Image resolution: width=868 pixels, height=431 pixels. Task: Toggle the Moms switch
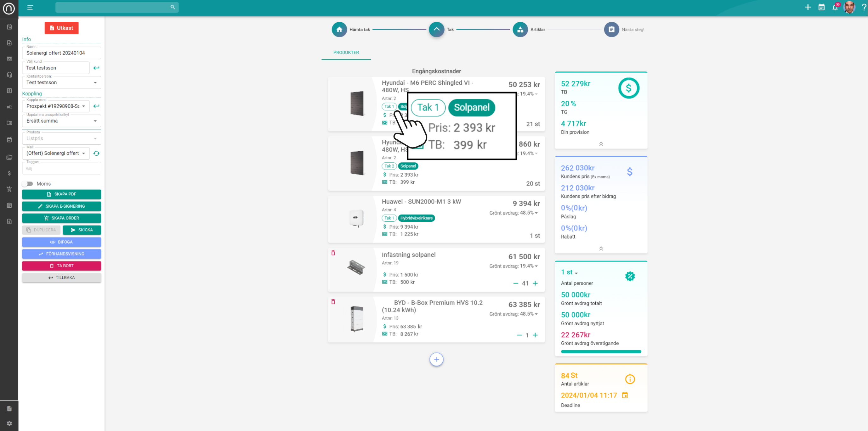pyautogui.click(x=28, y=184)
